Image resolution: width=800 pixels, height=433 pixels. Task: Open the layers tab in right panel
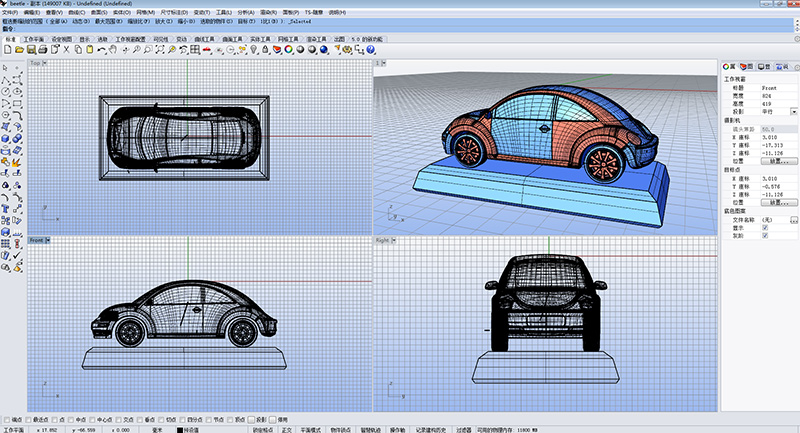point(746,67)
